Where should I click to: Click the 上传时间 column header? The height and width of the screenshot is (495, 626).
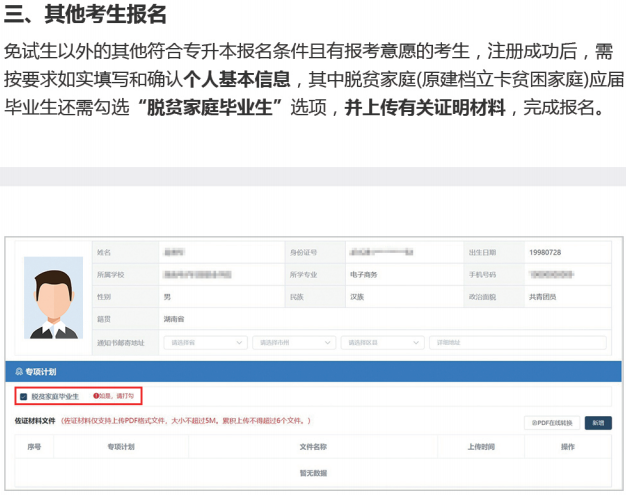480,447
